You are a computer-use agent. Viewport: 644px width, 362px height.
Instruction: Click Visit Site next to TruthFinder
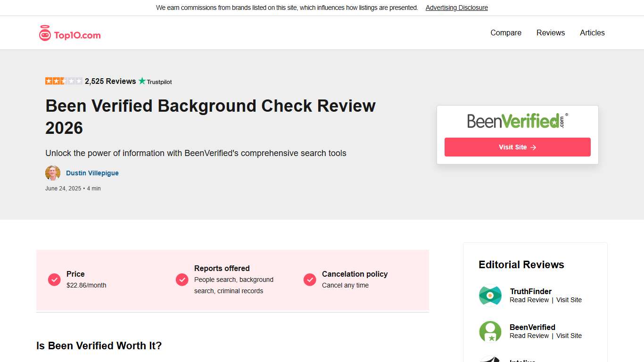569,300
